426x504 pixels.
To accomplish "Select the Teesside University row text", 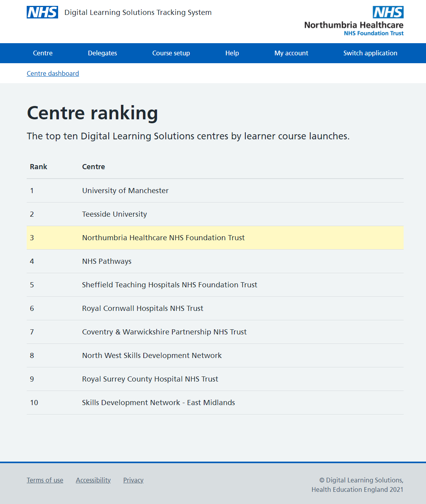I will click(114, 214).
